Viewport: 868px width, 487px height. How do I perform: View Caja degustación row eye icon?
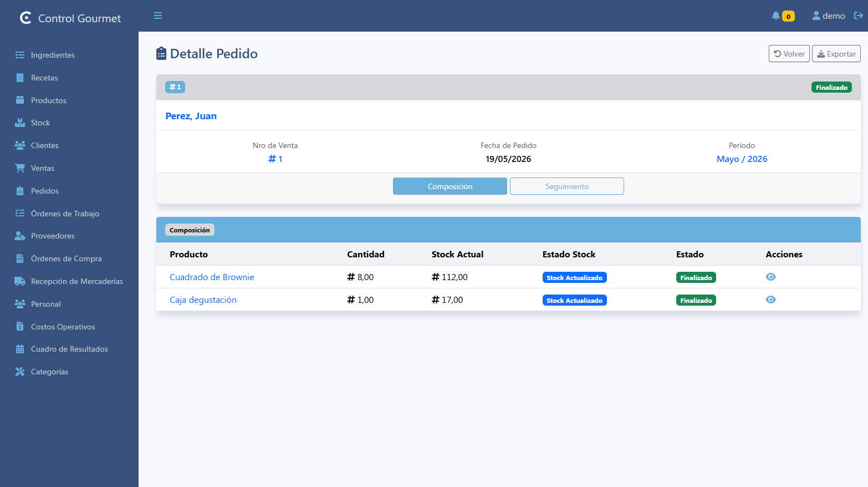tap(770, 300)
